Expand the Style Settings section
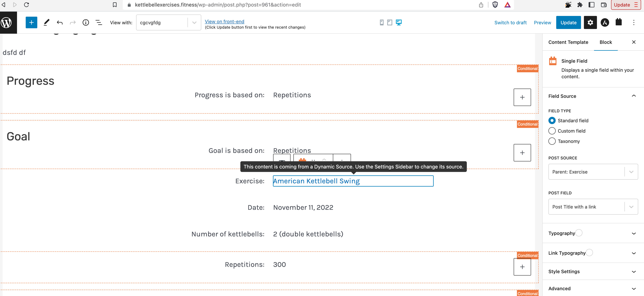Screen dimensions: 644x296 [593, 272]
